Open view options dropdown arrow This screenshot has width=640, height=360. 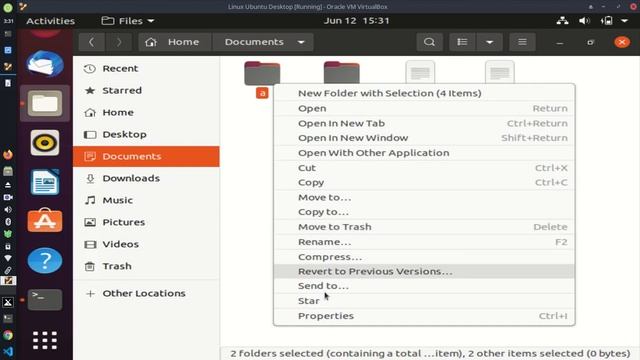(489, 42)
